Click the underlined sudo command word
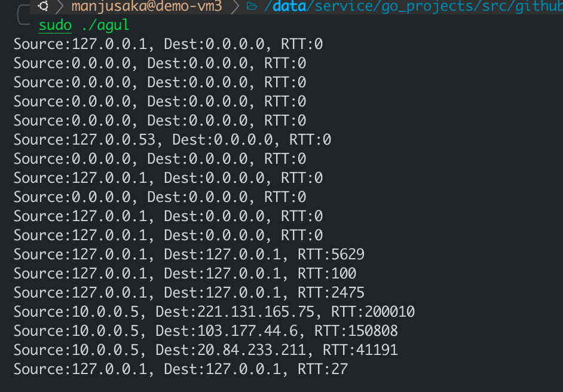The width and height of the screenshot is (563, 392). click(x=55, y=26)
